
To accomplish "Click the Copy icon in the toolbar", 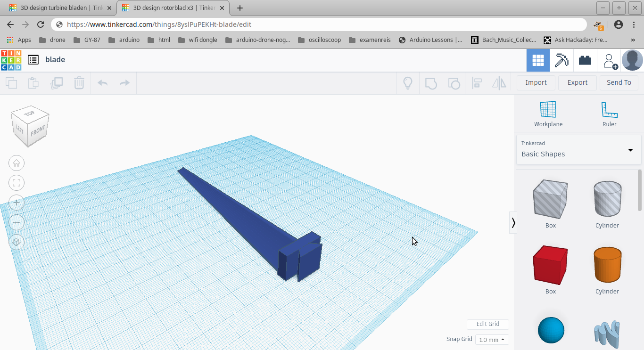I will (x=11, y=83).
